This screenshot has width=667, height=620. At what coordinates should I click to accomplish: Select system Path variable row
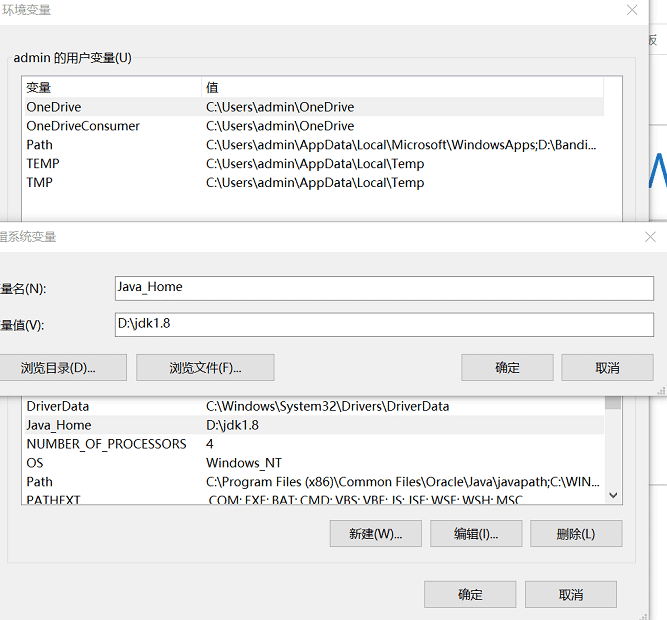(x=315, y=481)
